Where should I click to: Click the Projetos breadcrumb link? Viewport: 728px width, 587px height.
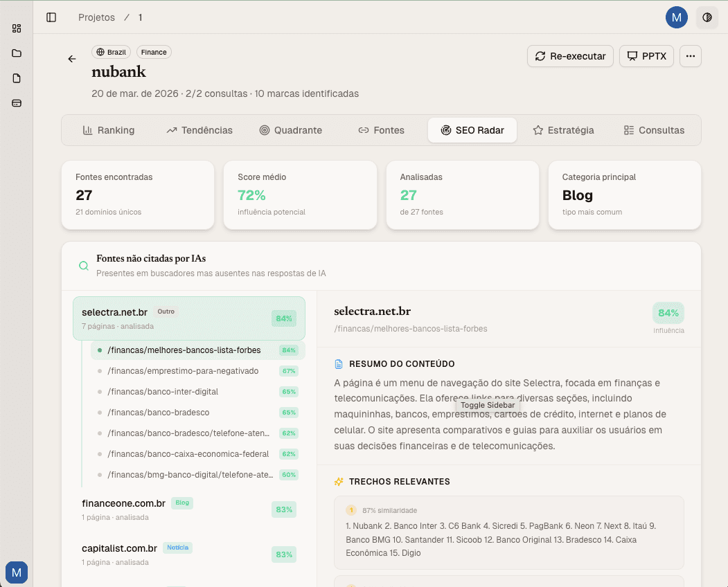click(x=96, y=17)
